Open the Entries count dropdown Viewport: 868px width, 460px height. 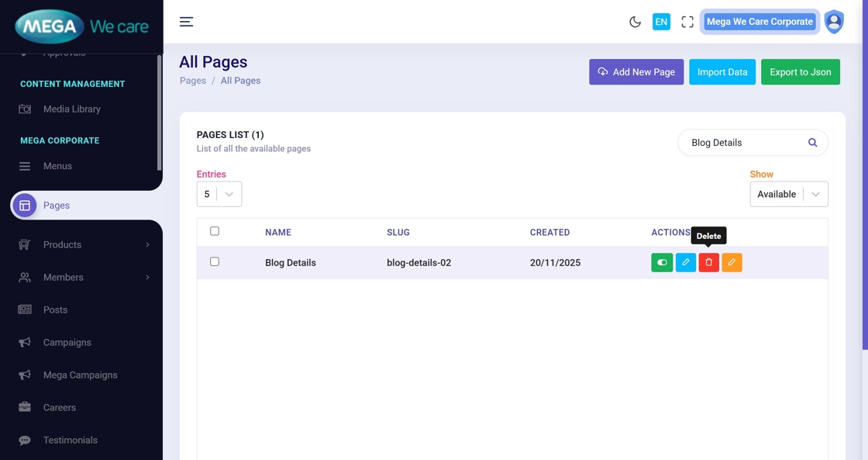tap(219, 194)
